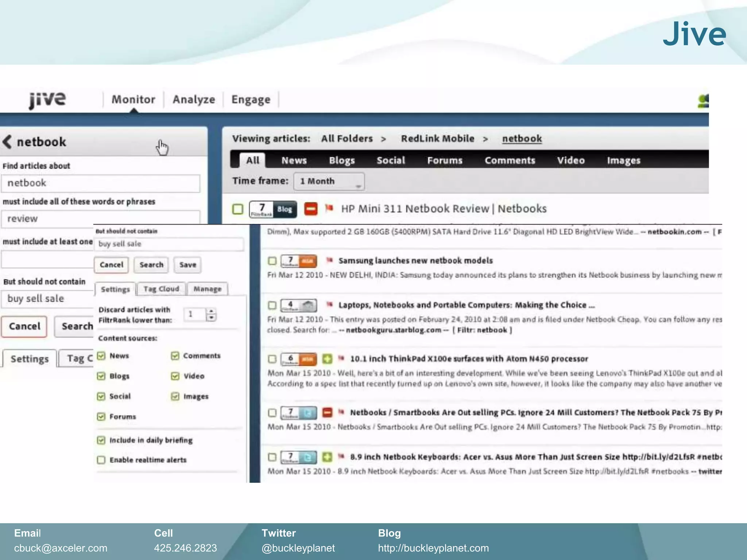Tick checkbox for 10.1 inch ThinkPad X100e article
Viewport: 747px width, 560px height.
(x=272, y=359)
